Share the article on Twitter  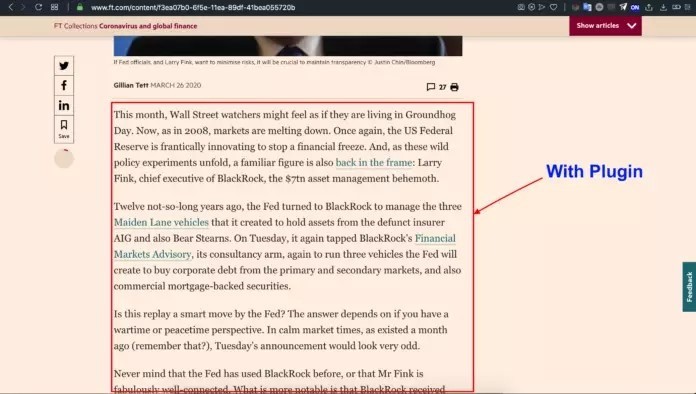64,66
